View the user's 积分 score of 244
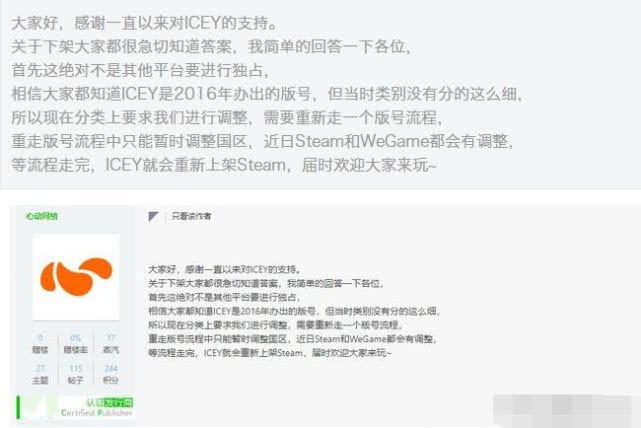 (x=111, y=374)
